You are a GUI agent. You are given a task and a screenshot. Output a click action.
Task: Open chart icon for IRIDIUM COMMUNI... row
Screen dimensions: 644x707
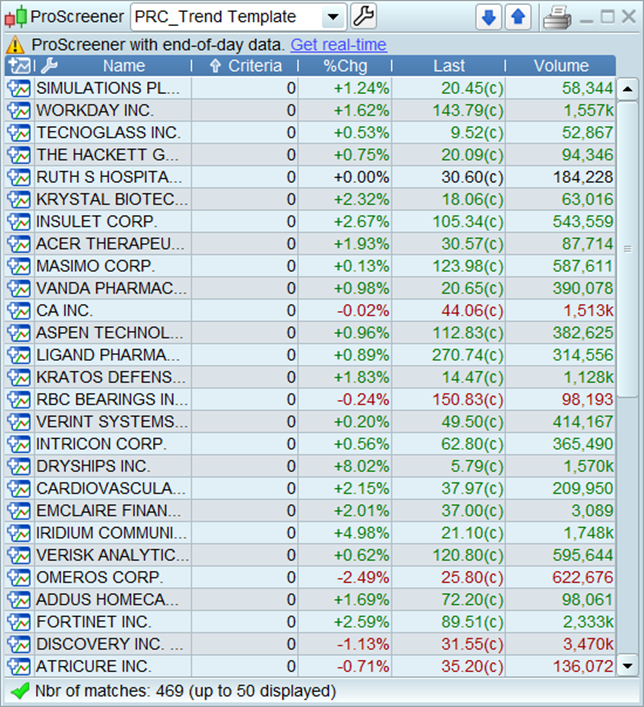tap(19, 533)
